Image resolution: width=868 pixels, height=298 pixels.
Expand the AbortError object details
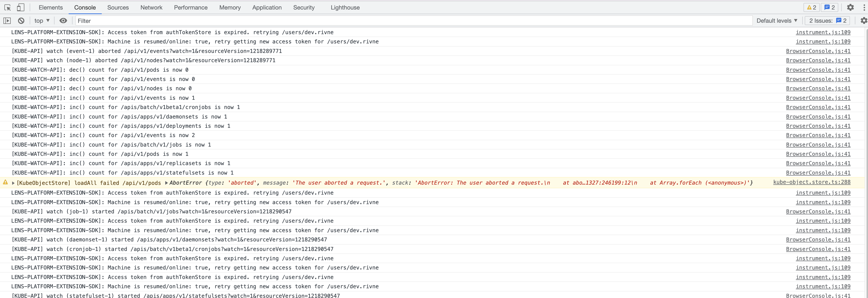tap(166, 183)
